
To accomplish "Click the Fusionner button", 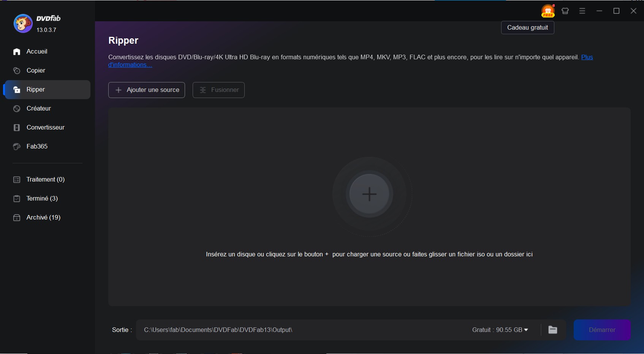I will (218, 90).
